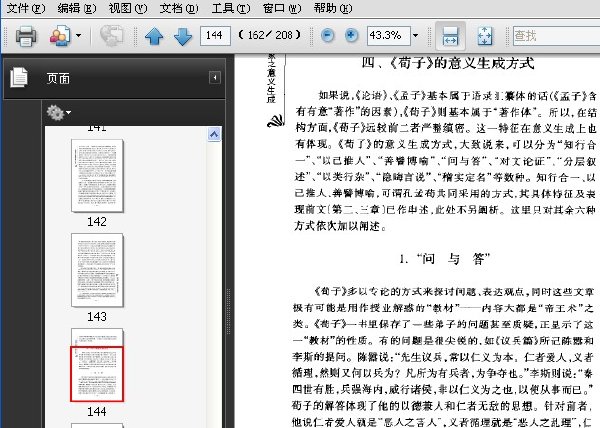Zoom out using the minus button
The width and height of the screenshot is (600, 428).
click(x=327, y=36)
